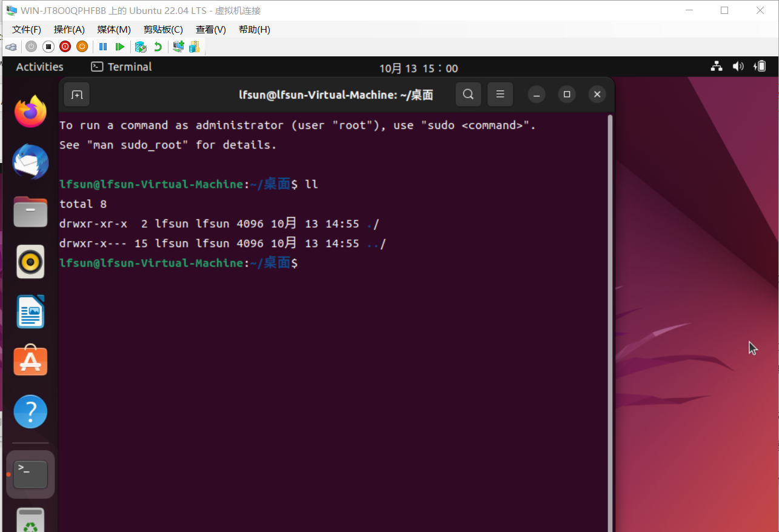This screenshot has height=532, width=779.
Task: Open the Ubuntu Activities overview
Action: 39,67
